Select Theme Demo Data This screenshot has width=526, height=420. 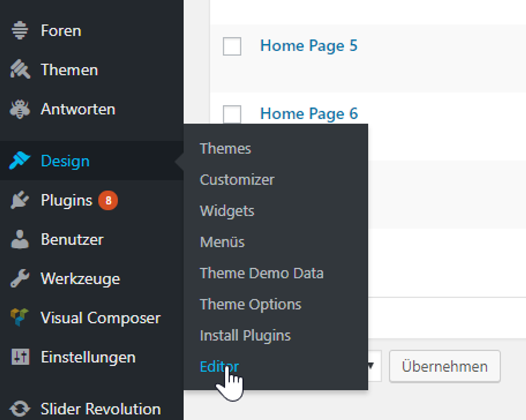coord(262,273)
